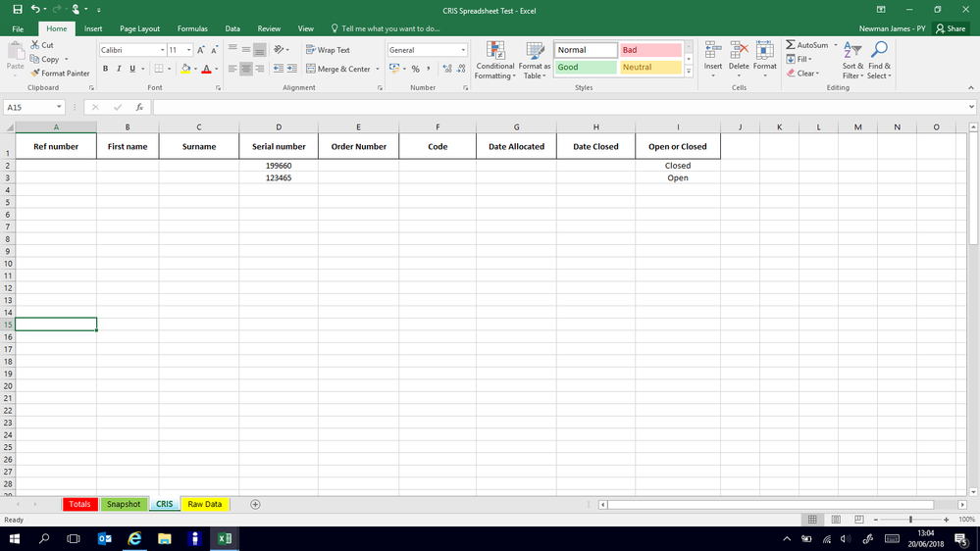
Task: Open Conditional Formatting
Action: click(x=495, y=61)
